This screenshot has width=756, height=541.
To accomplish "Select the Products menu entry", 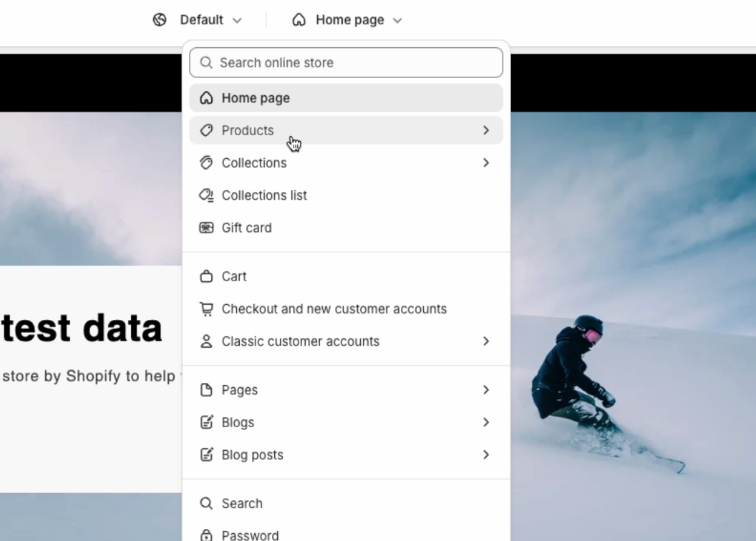I will click(346, 130).
